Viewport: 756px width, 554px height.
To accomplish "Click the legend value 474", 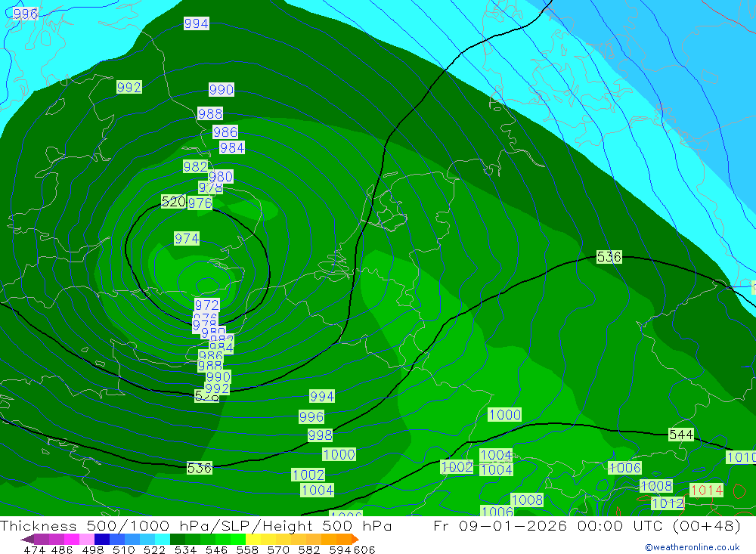I will coord(35,549).
